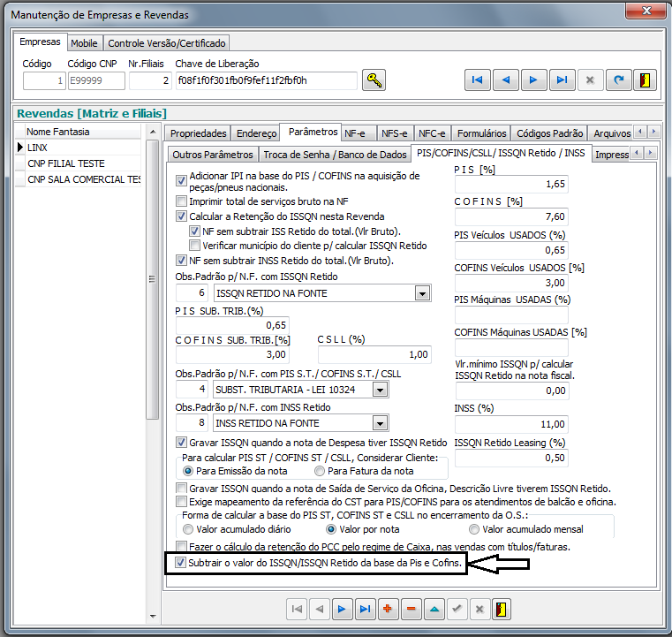Enable Fazer o cálculo da retenção do PCC checkbox

pyautogui.click(x=181, y=547)
